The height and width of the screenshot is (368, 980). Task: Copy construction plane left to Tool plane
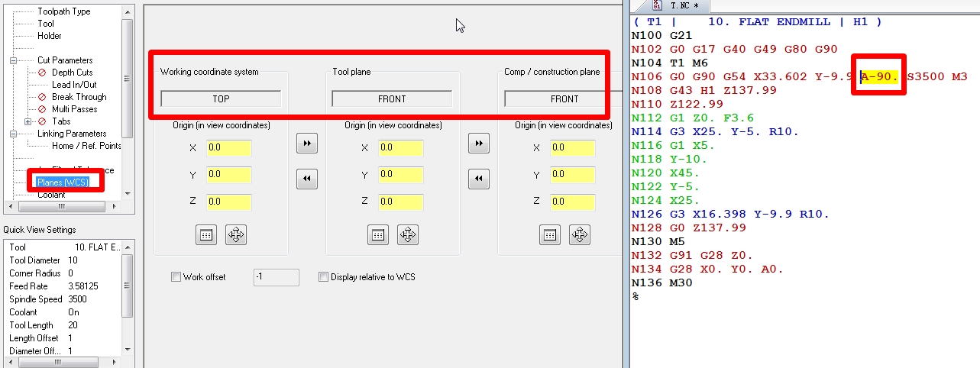click(478, 179)
